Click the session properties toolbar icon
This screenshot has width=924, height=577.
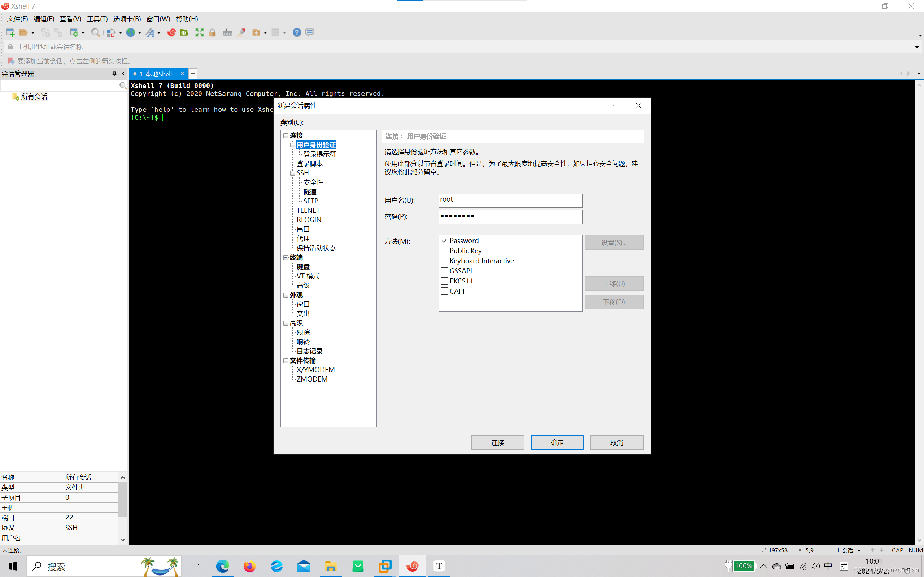[74, 32]
